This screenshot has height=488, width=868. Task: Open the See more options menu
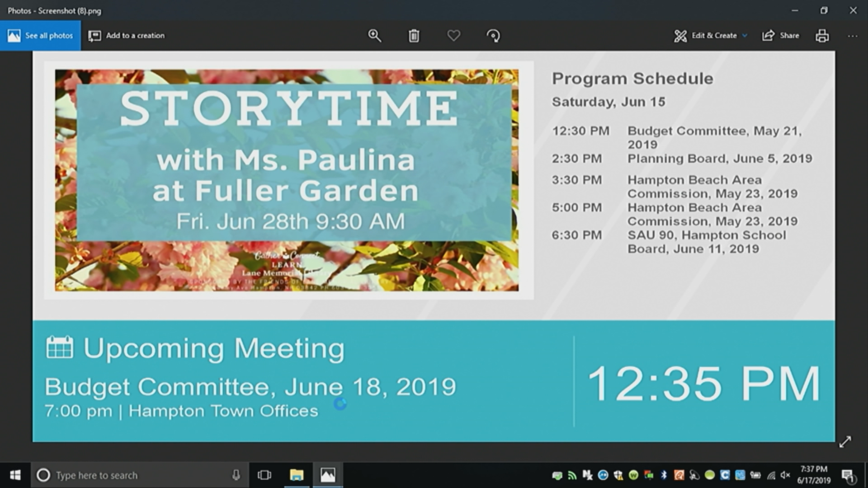[853, 36]
